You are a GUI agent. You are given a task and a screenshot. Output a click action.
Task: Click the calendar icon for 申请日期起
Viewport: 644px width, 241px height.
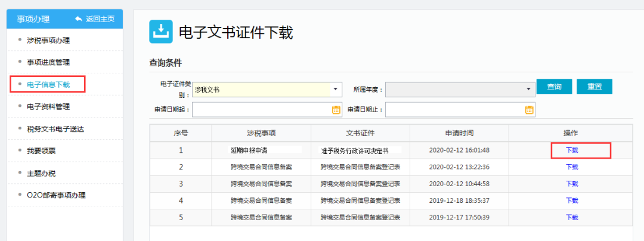(336, 110)
